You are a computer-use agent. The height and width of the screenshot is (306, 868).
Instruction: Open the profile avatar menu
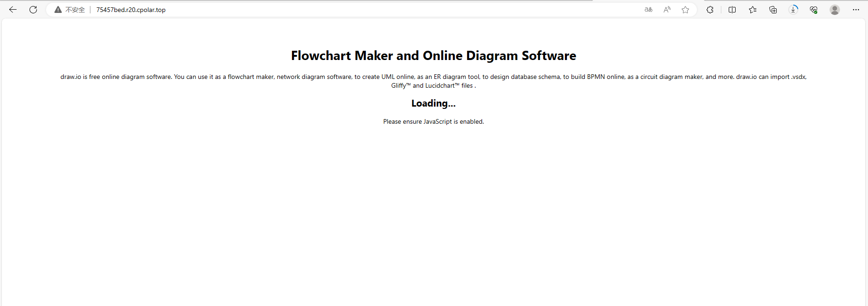(835, 10)
